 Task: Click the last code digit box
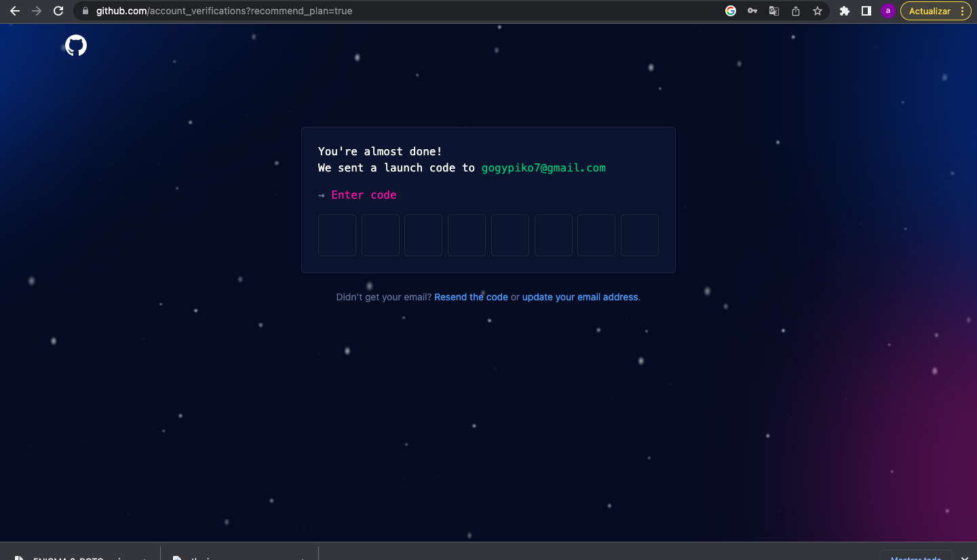click(x=640, y=235)
